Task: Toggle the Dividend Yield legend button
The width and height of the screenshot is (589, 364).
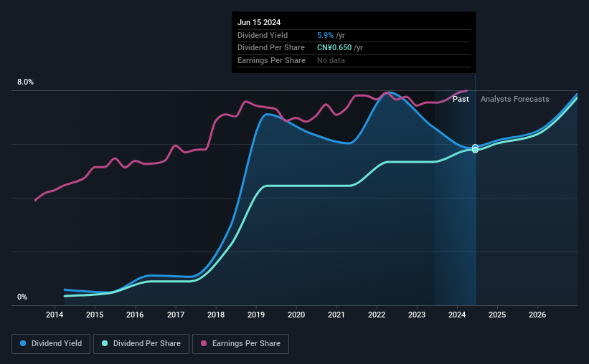Action: pos(51,344)
